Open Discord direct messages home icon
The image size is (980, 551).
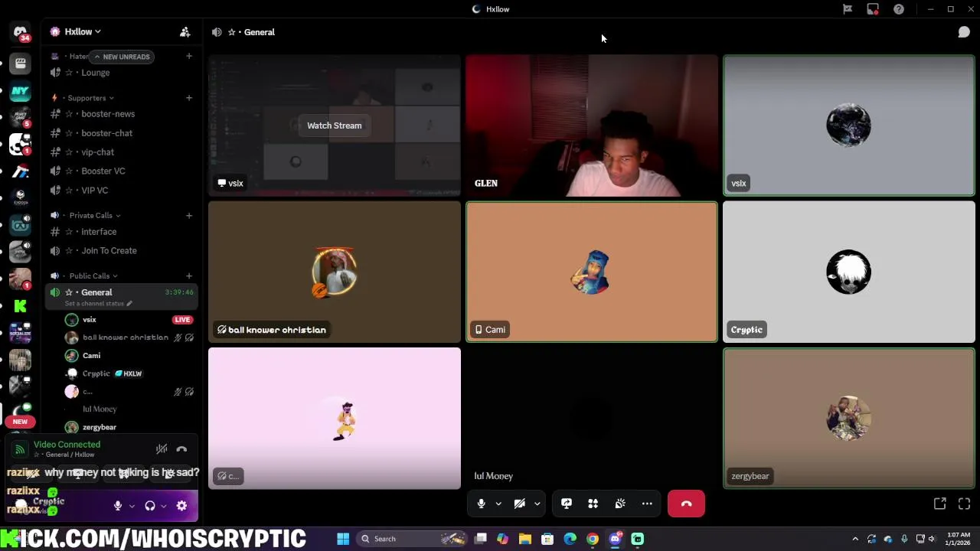(20, 32)
